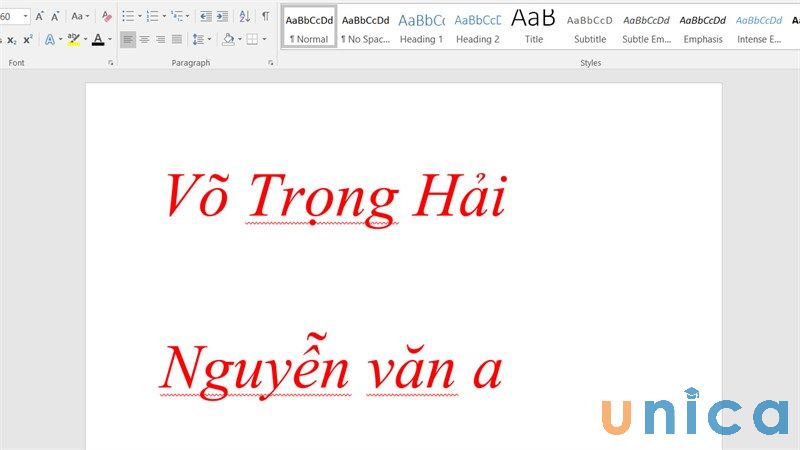Apply the Subtitle style
This screenshot has width=800, height=450.
590,27
